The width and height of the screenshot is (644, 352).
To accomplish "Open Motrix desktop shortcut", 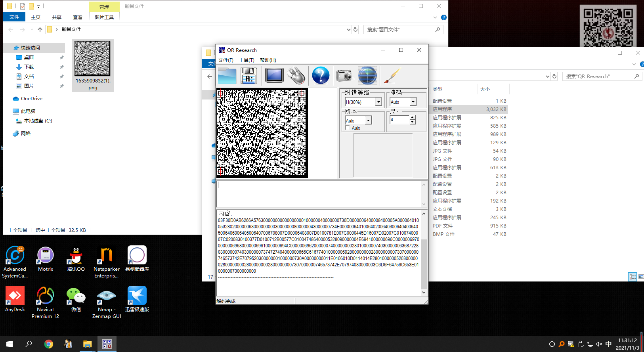I will point(46,259).
